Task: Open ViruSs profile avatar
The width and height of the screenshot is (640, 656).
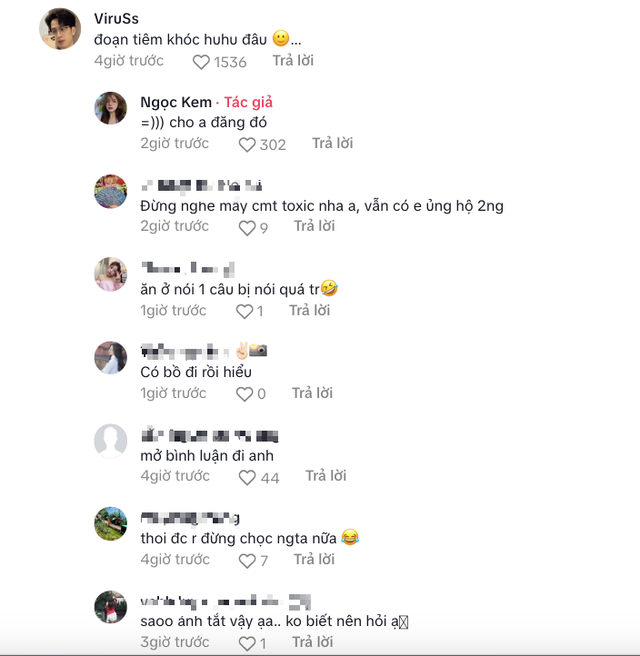Action: (59, 29)
